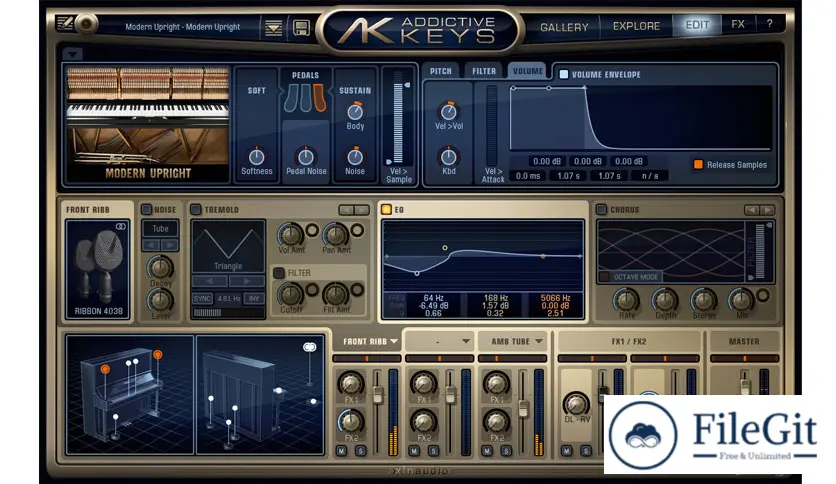Viewport: 836px width, 484px height.
Task: Open the empty middle channel dropdown
Action: (x=466, y=341)
